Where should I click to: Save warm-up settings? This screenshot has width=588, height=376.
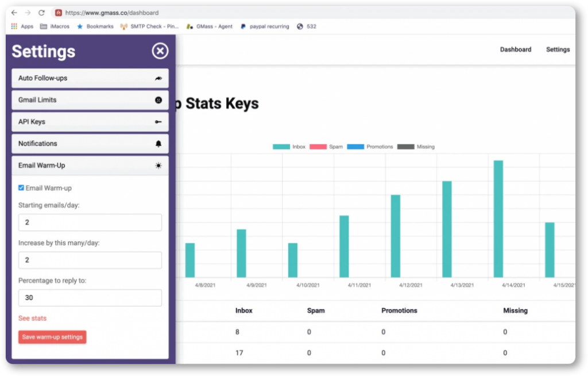52,337
